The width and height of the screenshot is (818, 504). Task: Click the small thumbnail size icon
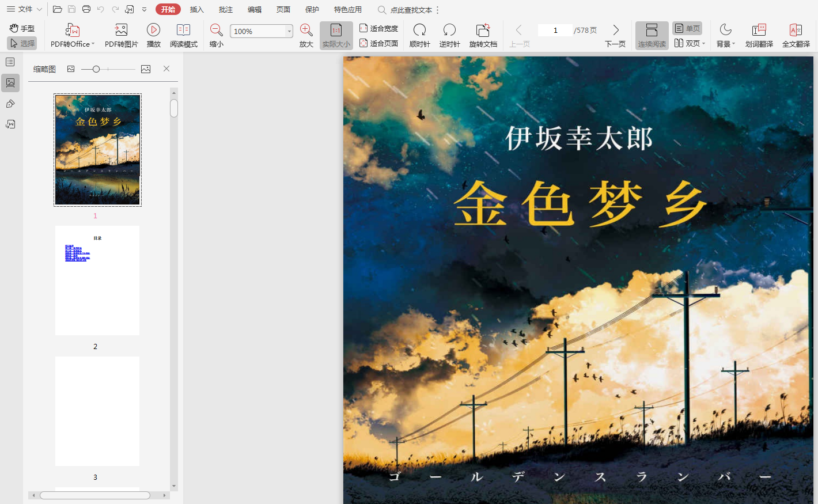[71, 69]
